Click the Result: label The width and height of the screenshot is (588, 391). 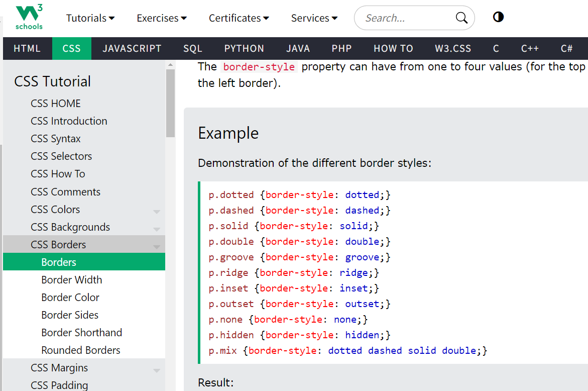(x=215, y=382)
